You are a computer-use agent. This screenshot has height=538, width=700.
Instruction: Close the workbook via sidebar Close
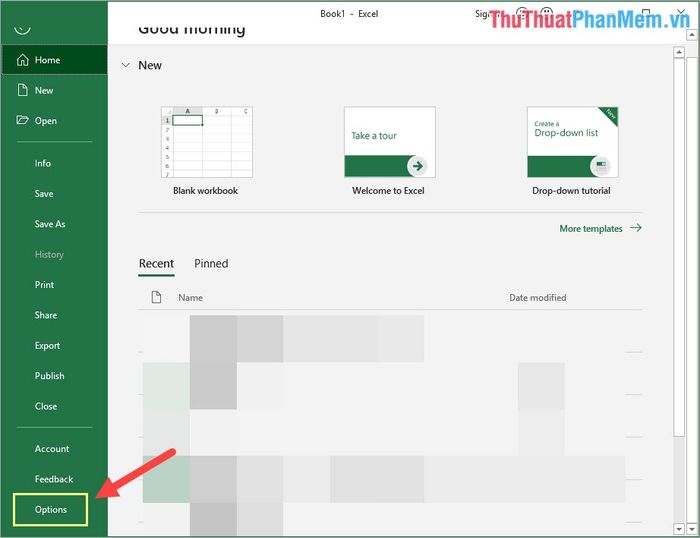(46, 406)
